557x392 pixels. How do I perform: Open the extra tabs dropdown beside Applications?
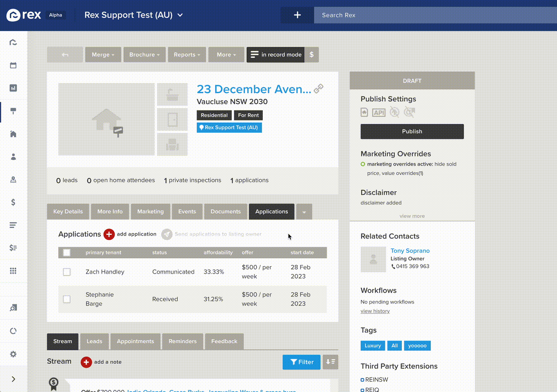click(x=304, y=212)
